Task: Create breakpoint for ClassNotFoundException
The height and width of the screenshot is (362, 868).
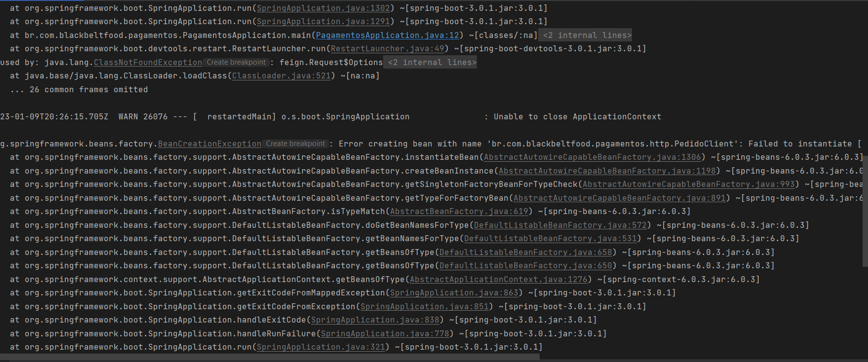Action: click(236, 63)
